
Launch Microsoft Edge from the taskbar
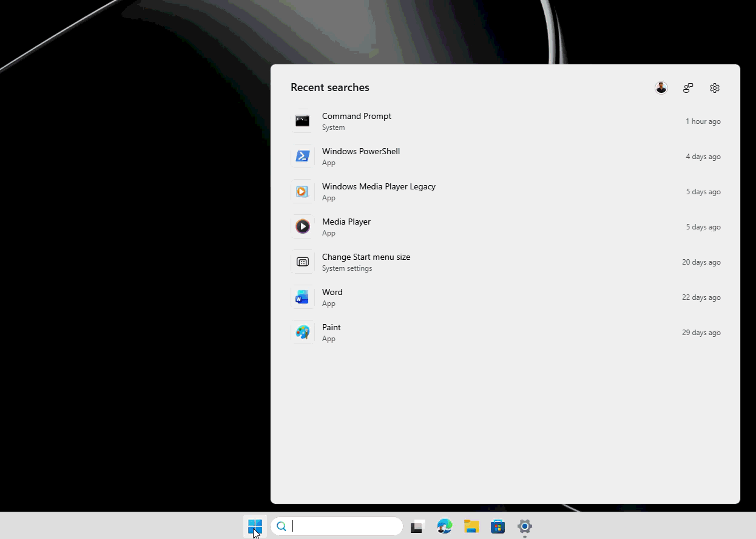tap(445, 526)
